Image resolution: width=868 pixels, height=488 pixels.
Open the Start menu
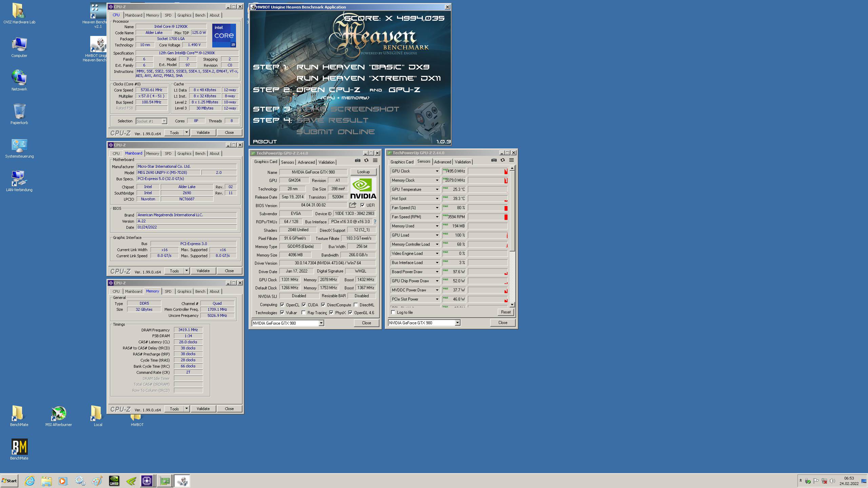coord(9,481)
